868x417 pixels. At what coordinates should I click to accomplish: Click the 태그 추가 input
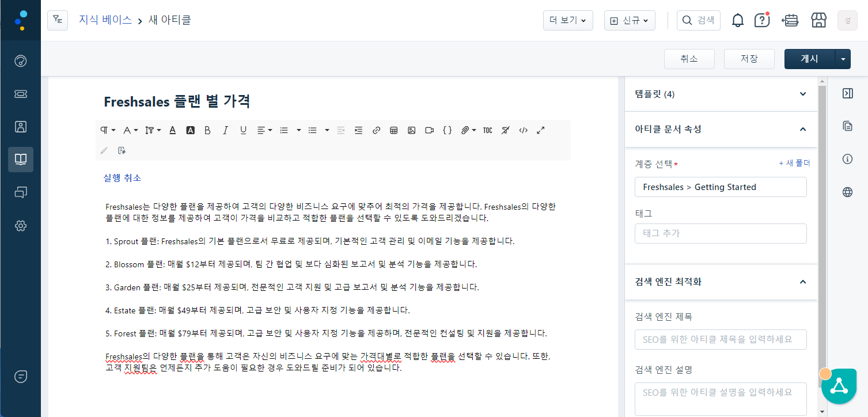[721, 233]
